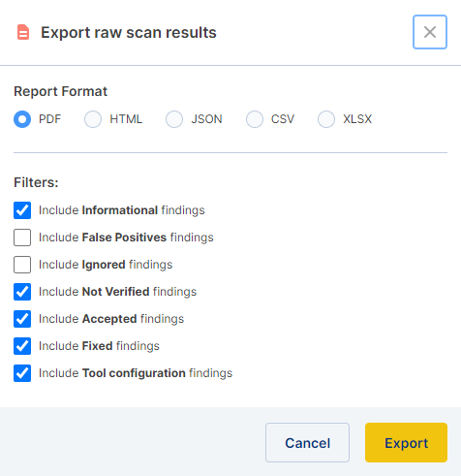
Task: Choose XLSX report format
Action: pyautogui.click(x=326, y=119)
